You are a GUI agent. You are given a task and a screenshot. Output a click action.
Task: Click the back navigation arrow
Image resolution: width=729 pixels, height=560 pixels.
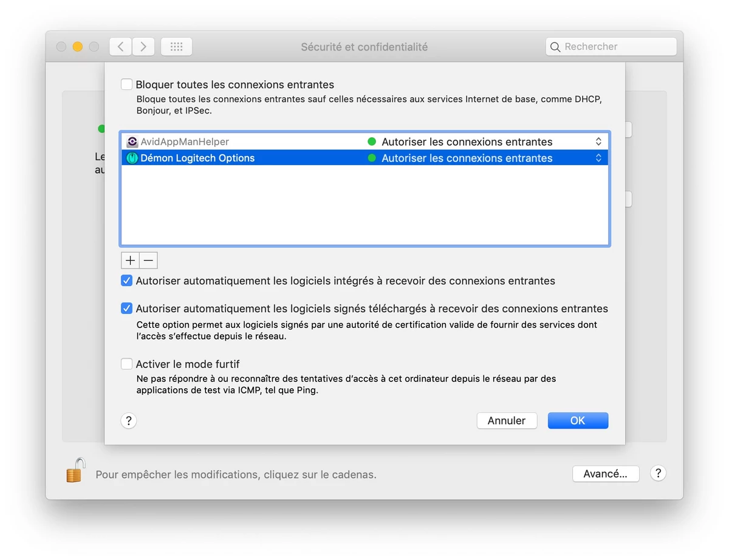(121, 47)
